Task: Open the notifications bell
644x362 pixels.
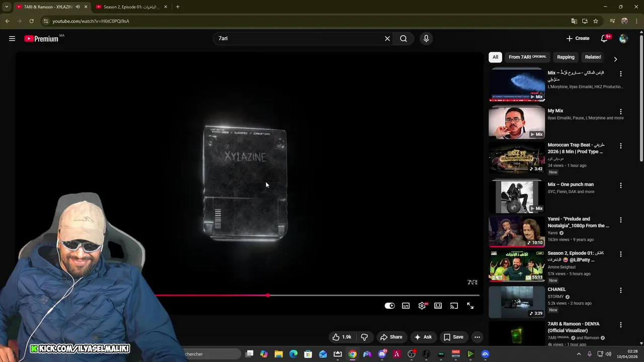Action: click(605, 38)
